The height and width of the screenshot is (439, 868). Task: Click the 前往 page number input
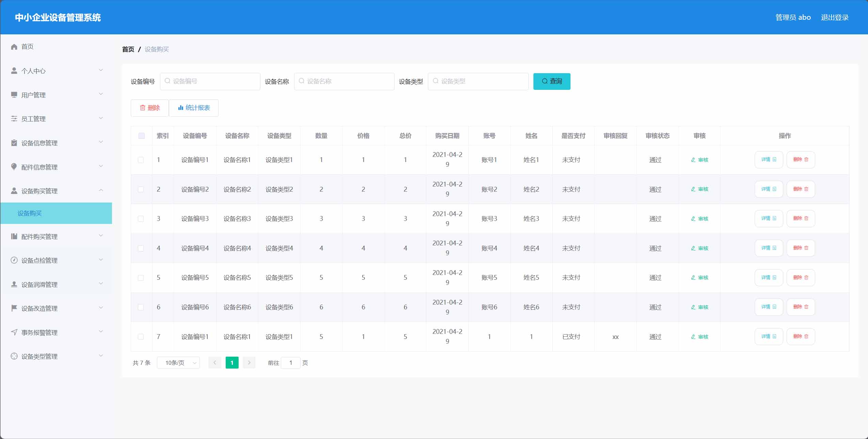pos(291,363)
